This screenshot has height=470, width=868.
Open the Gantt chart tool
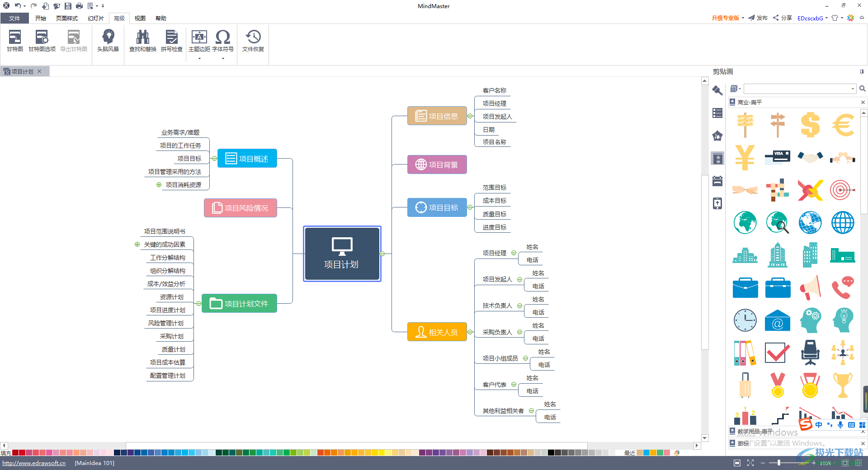[x=14, y=41]
